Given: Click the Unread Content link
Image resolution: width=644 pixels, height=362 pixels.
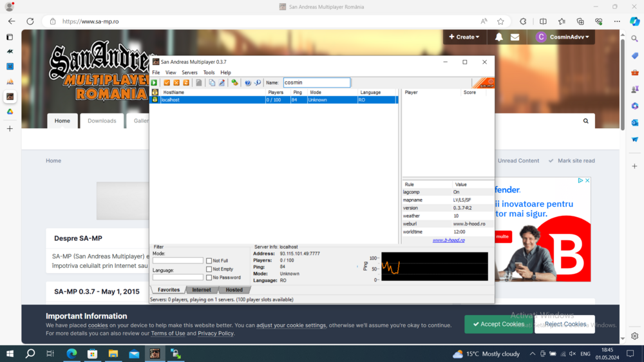Looking at the screenshot, I should click(x=518, y=160).
